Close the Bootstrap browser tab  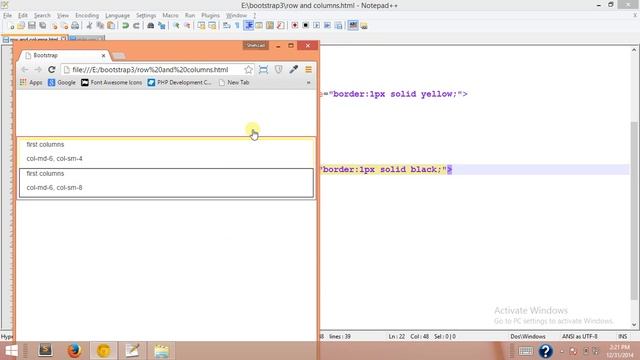click(x=103, y=56)
